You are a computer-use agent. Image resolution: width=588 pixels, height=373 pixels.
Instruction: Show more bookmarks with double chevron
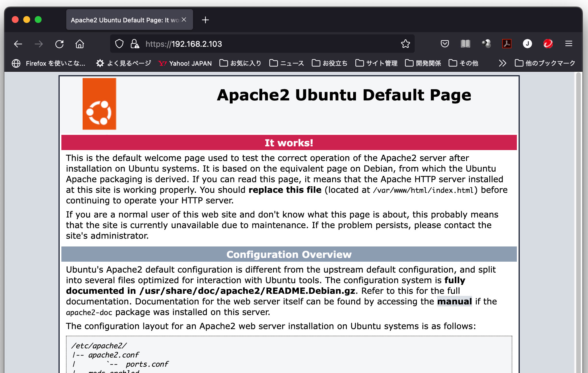point(502,63)
